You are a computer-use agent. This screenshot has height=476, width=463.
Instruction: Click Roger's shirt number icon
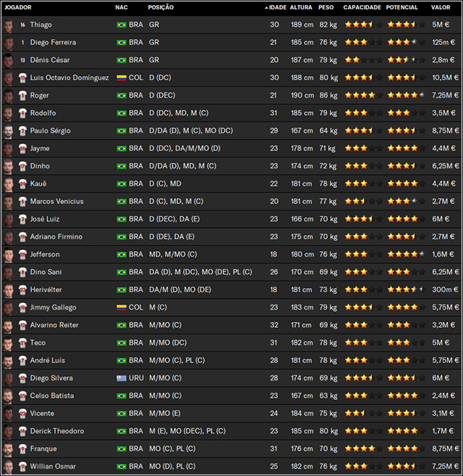(x=22, y=95)
